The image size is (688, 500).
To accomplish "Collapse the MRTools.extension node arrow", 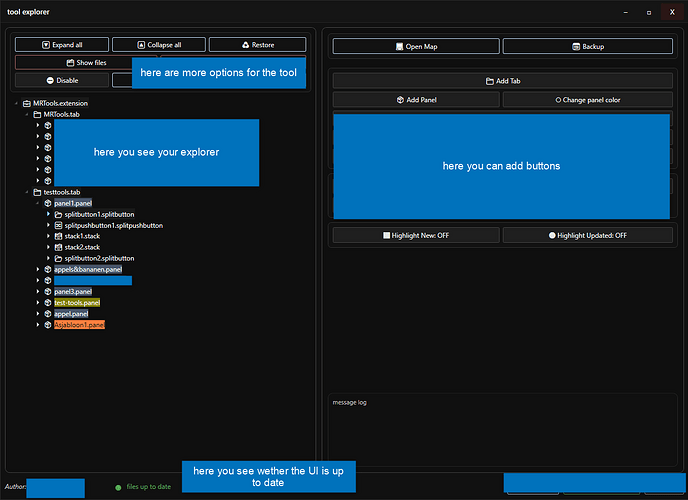I will [x=16, y=103].
